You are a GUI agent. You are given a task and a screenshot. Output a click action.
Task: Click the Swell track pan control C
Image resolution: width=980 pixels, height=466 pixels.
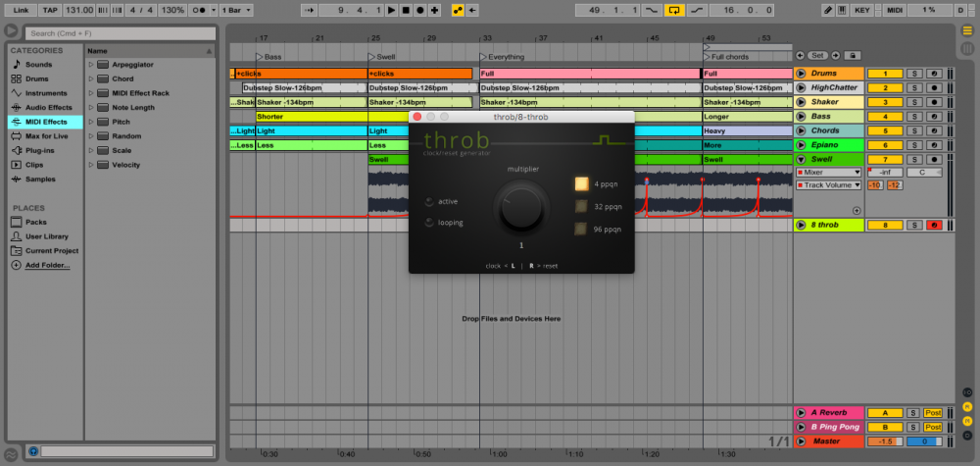[x=924, y=173]
